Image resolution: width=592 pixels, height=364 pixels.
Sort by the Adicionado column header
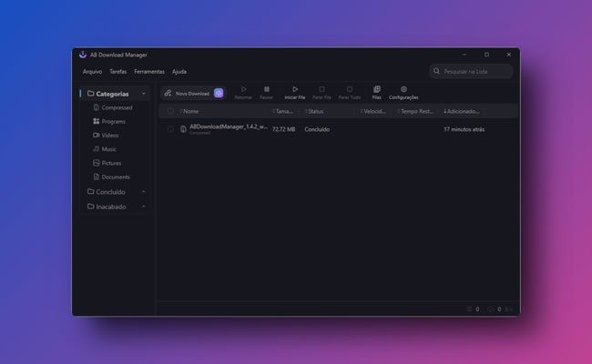(x=463, y=111)
